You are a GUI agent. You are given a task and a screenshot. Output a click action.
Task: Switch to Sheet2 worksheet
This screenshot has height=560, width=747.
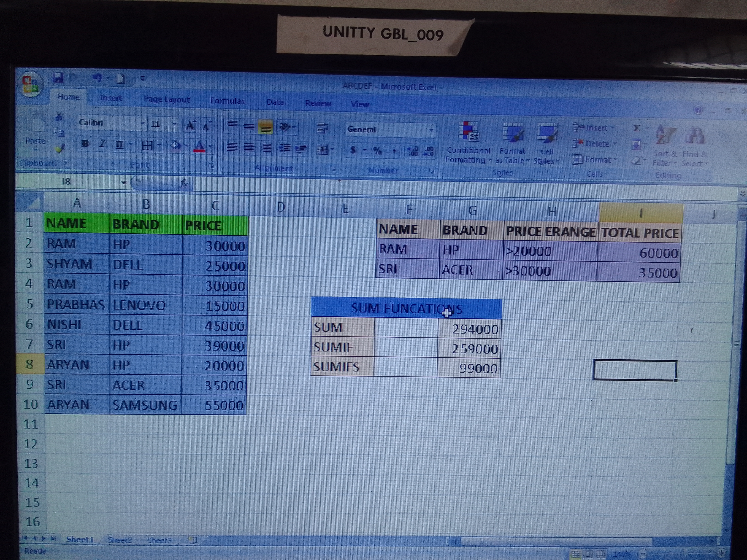click(119, 540)
